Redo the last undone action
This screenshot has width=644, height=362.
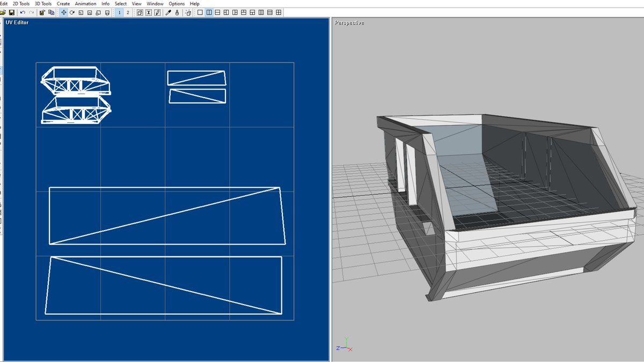pos(31,12)
